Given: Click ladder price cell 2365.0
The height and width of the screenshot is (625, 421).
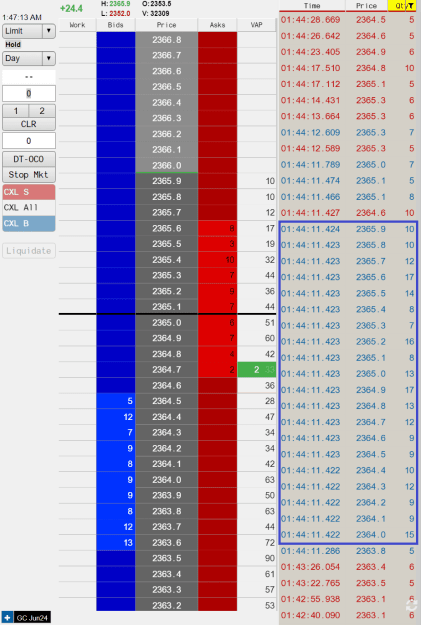Looking at the screenshot, I should click(167, 322).
